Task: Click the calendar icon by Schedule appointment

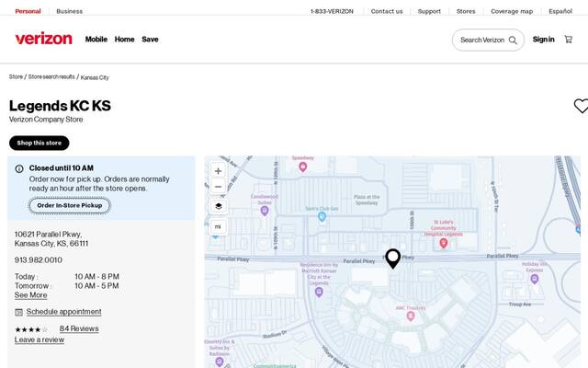Action: coord(18,312)
